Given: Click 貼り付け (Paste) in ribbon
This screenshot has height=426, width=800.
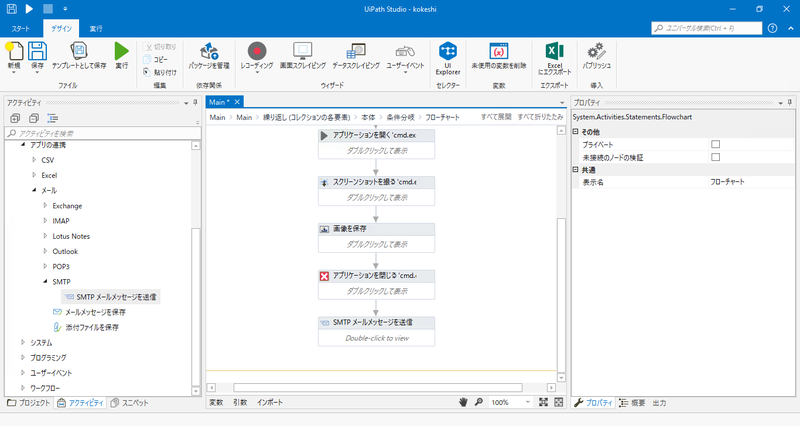Looking at the screenshot, I should 160,72.
